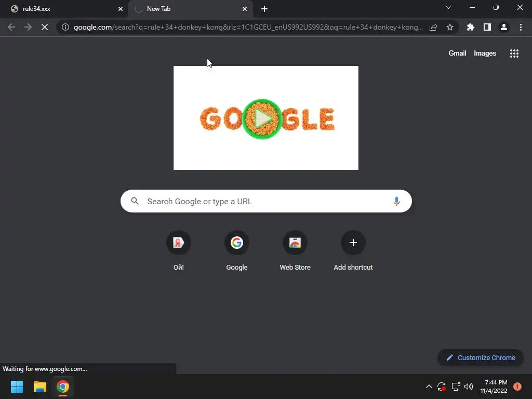Switch to the New Tab tab
This screenshot has width=532, height=399.
coord(190,9)
